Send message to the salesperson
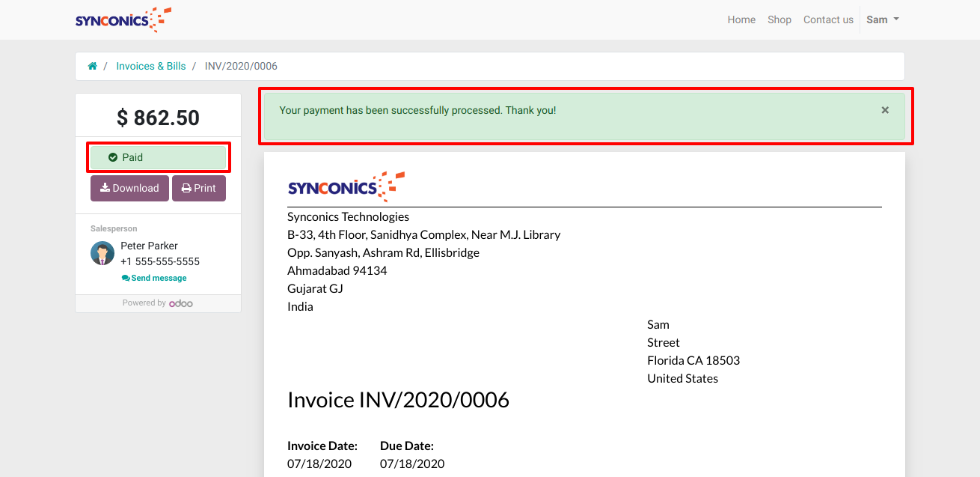Viewport: 980px width, 477px height. pyautogui.click(x=154, y=278)
